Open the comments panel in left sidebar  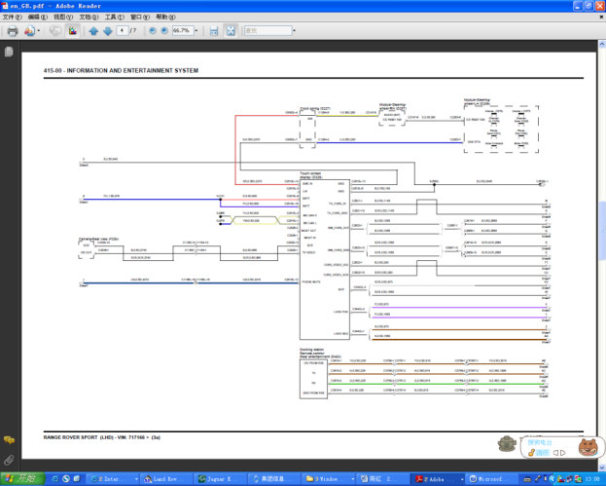pos(9,439)
